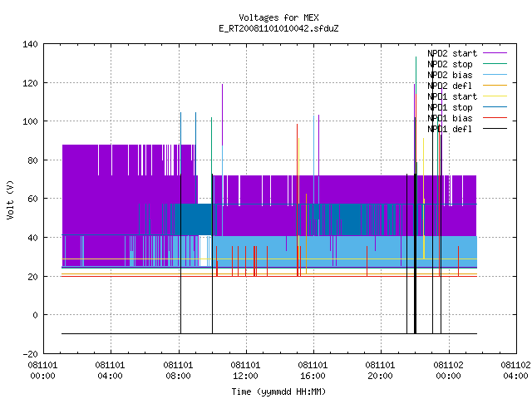Click the Time (yymmdd HH:MM) x-axis label
This screenshot has height=399, width=532.
click(278, 392)
